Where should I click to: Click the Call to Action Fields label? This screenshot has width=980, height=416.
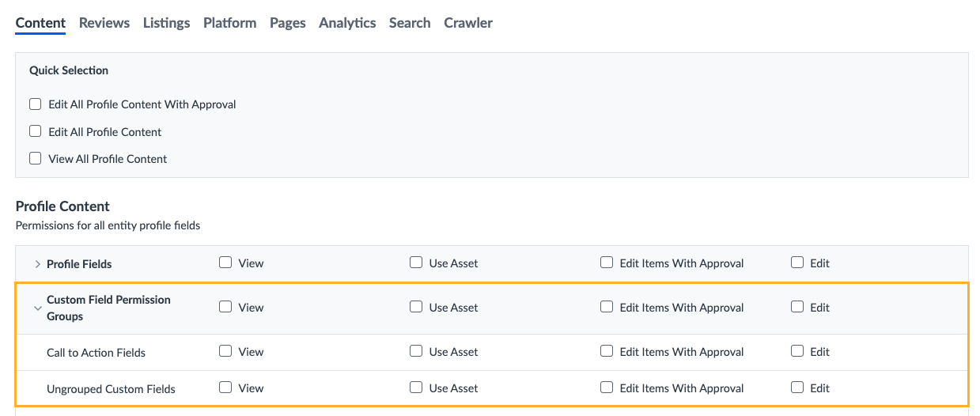pyautogui.click(x=96, y=353)
